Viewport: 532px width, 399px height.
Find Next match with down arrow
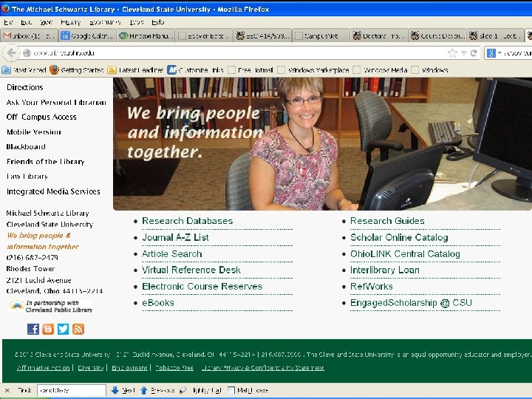click(x=123, y=391)
